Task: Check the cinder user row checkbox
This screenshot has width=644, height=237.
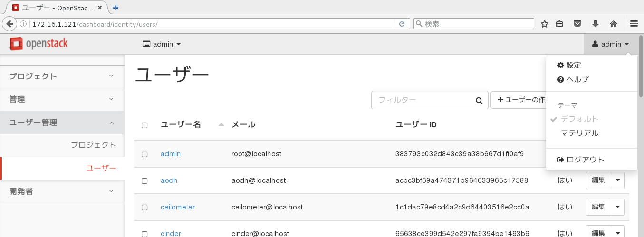Action: coord(144,234)
